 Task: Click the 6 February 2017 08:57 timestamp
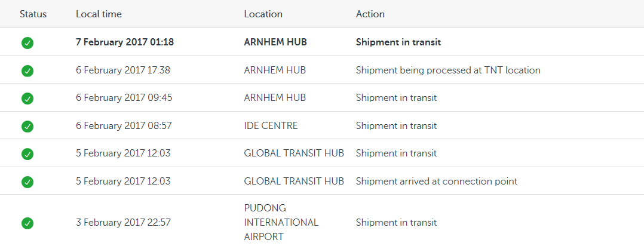pos(124,125)
